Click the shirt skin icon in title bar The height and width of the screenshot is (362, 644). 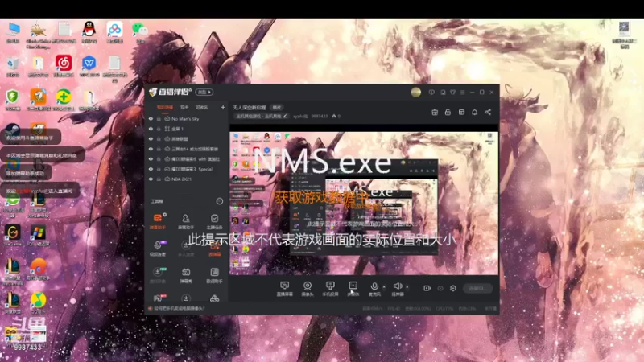(452, 93)
